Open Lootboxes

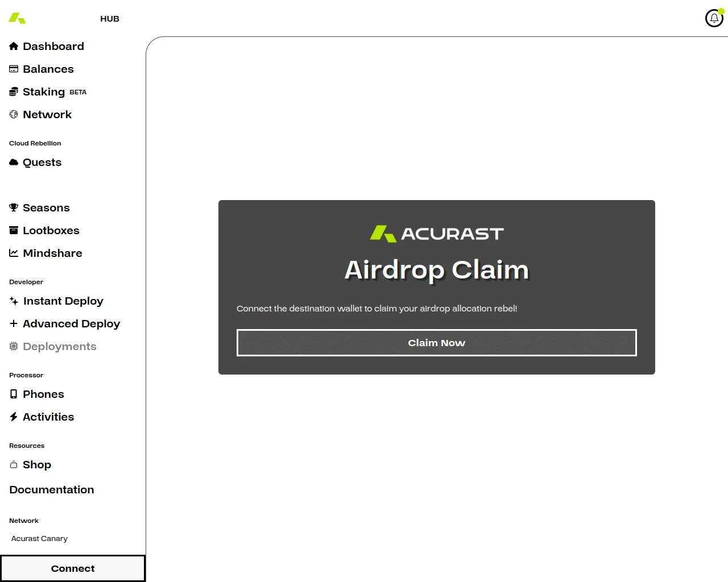pyautogui.click(x=51, y=230)
